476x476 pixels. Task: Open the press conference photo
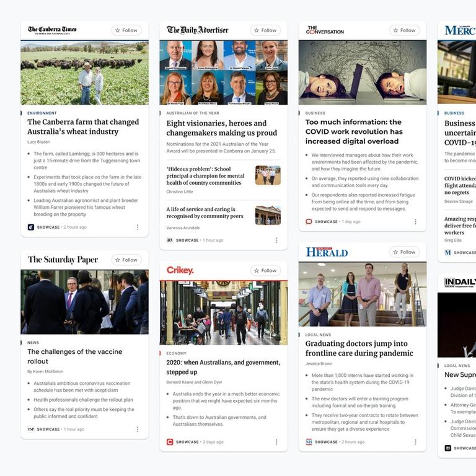coord(84,302)
